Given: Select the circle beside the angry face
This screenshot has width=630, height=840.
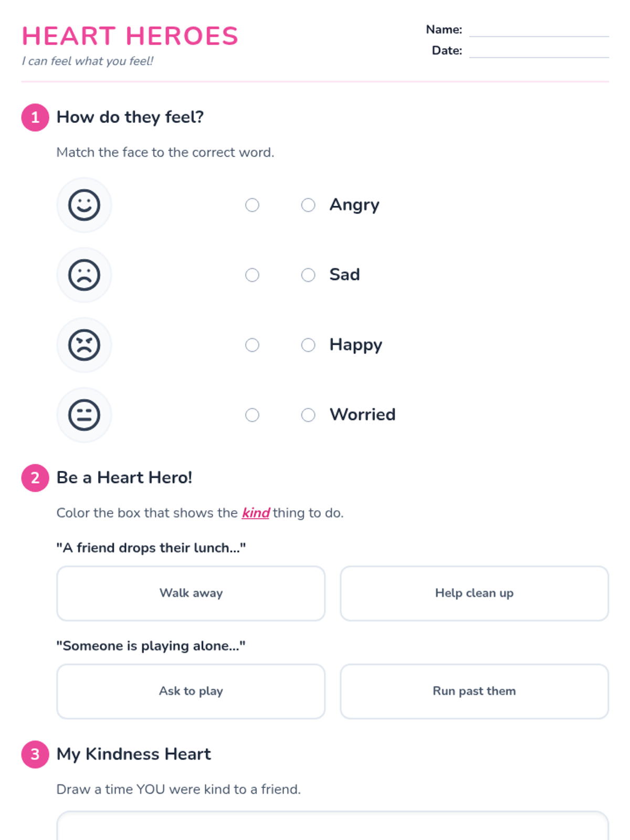Looking at the screenshot, I should pos(252,345).
